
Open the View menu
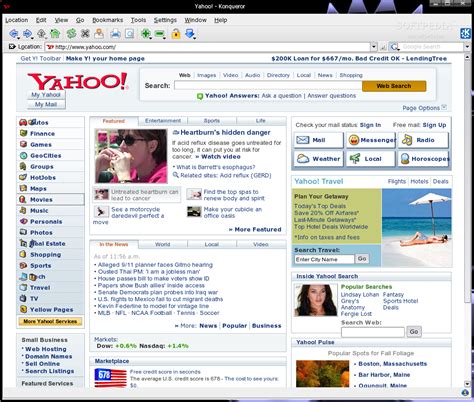[x=61, y=20]
